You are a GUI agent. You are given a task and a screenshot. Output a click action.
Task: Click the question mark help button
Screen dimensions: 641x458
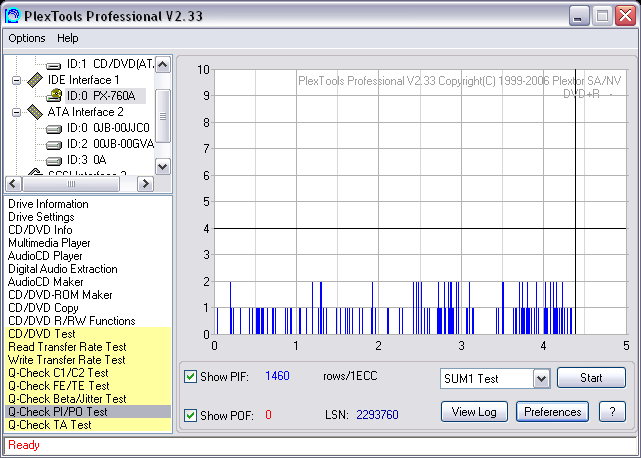pos(612,412)
